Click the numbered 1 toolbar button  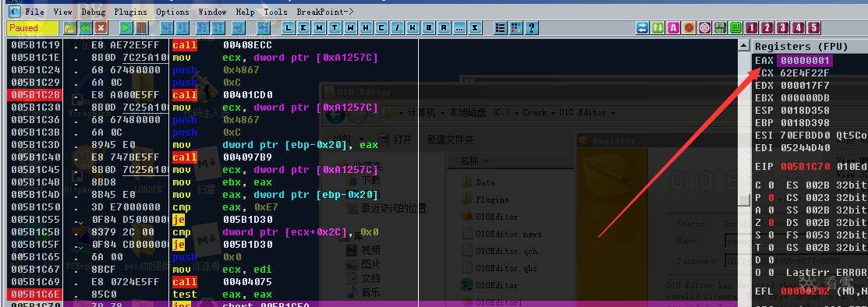click(751, 27)
